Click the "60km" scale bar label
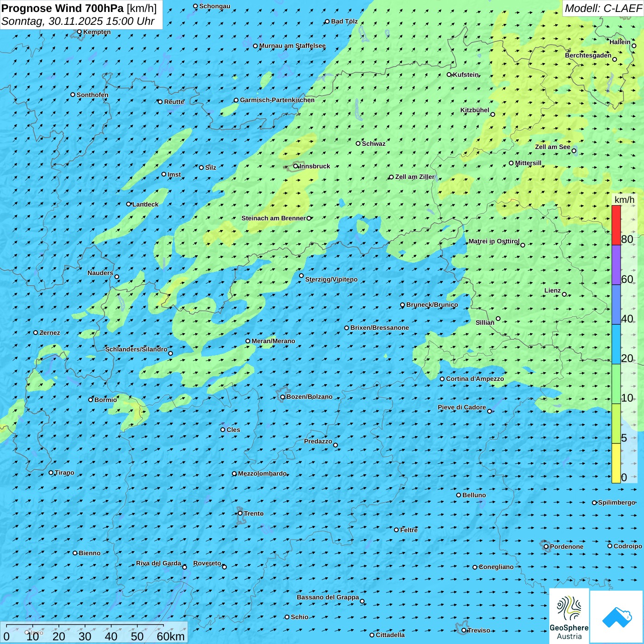644x644 pixels. (171, 636)
